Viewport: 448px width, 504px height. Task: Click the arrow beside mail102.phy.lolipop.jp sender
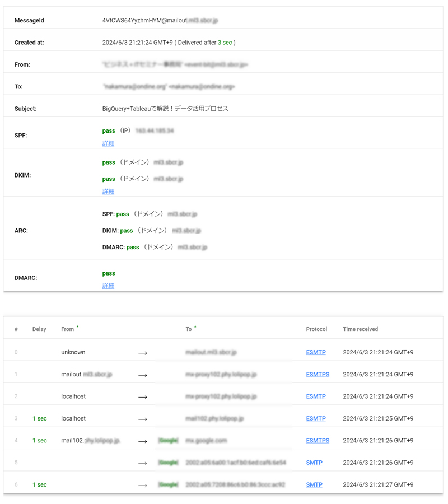143,441
